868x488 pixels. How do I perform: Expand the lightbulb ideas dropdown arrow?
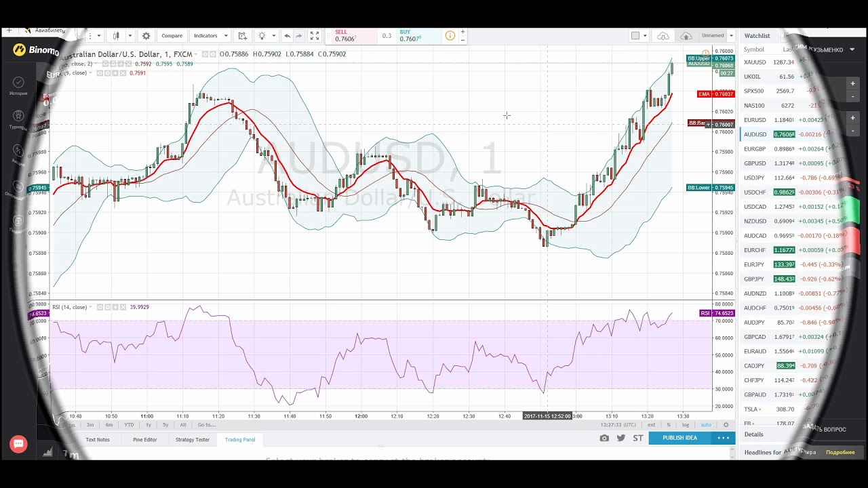(x=274, y=36)
